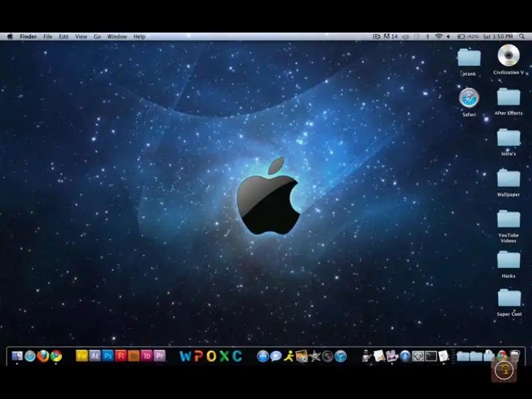Open the purple video camera app in dock
Viewport: 532px width, 399px height.
pyautogui.click(x=392, y=356)
